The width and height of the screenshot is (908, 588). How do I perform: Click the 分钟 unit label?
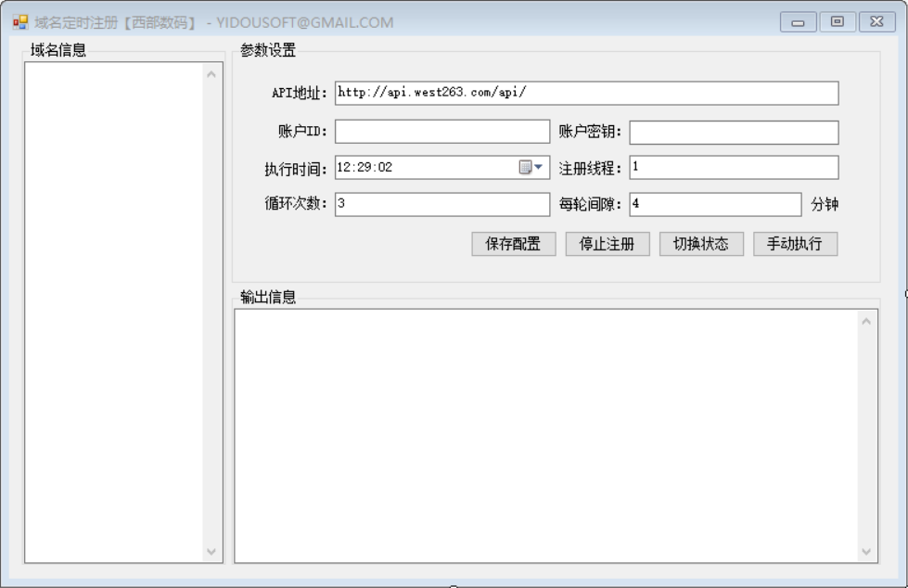825,204
